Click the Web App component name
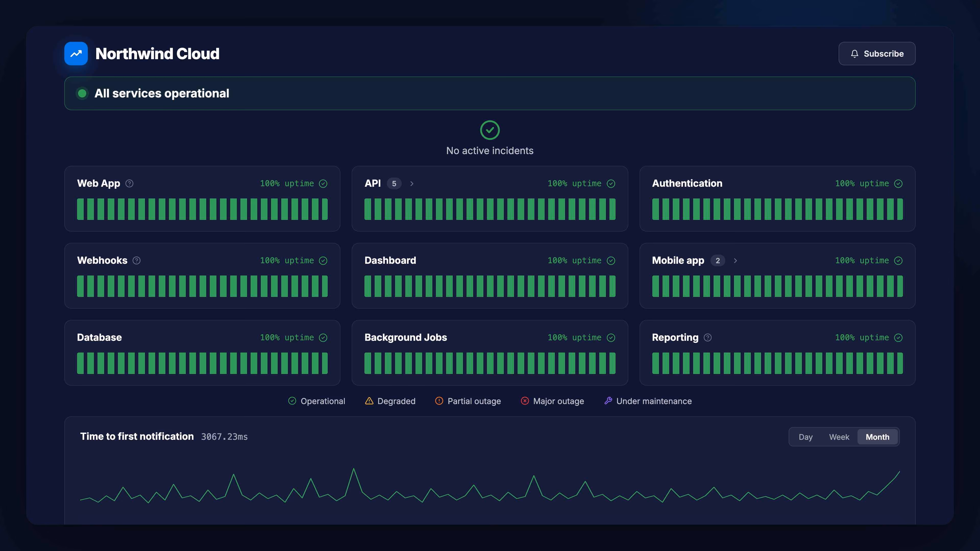This screenshot has width=980, height=551. point(99,184)
